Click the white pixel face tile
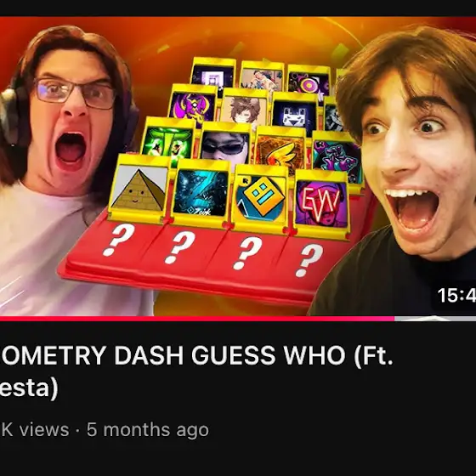The width and height of the screenshot is (476, 476). click(294, 112)
